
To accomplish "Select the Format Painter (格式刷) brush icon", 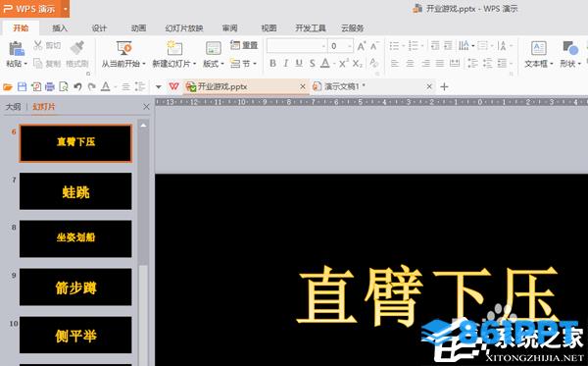I will tap(77, 48).
